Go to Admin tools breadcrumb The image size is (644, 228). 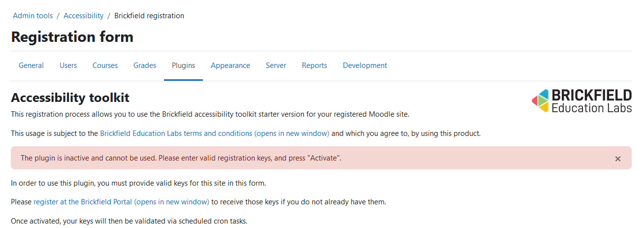pos(32,16)
